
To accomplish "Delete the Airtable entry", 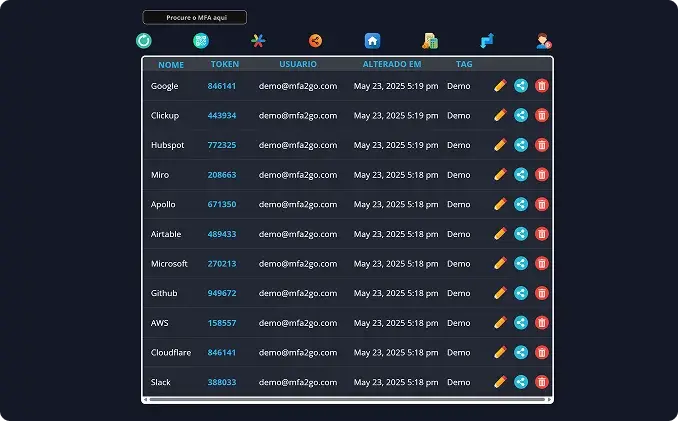I will pos(541,233).
